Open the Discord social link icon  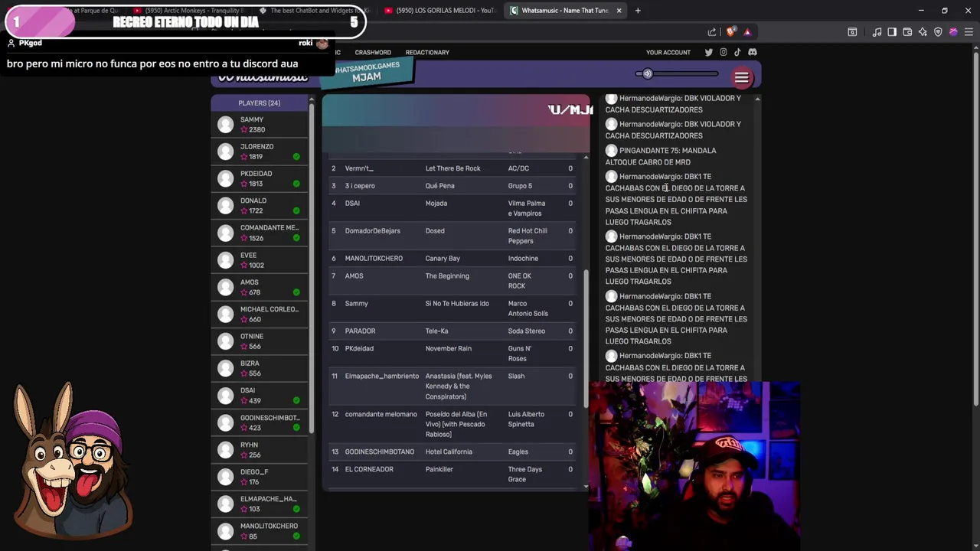(753, 52)
